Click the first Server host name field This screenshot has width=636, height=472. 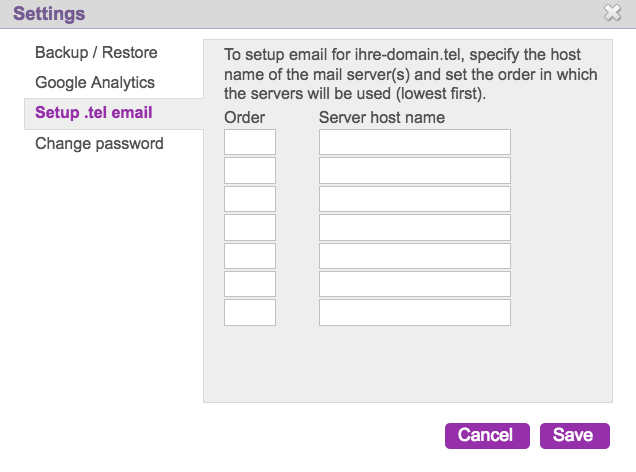[415, 142]
